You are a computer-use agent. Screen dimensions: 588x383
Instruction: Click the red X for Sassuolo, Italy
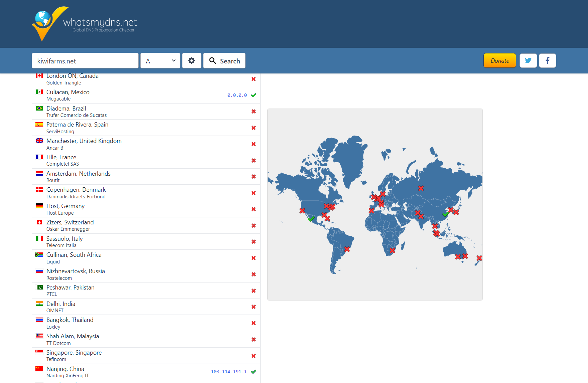(254, 242)
